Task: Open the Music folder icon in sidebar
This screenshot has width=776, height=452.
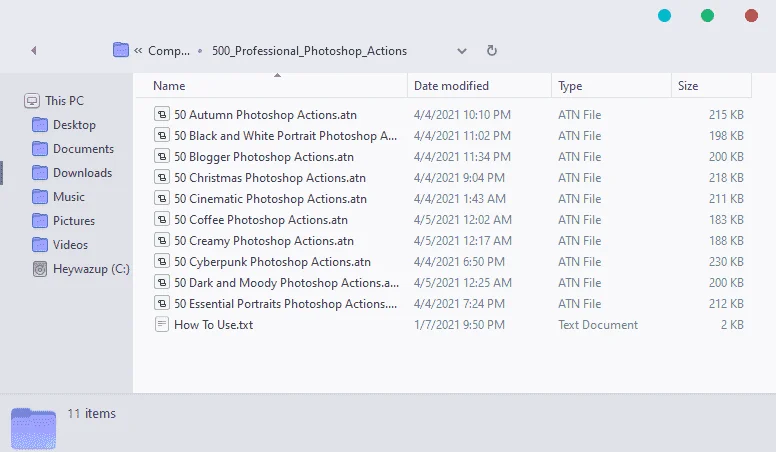Action: point(40,197)
